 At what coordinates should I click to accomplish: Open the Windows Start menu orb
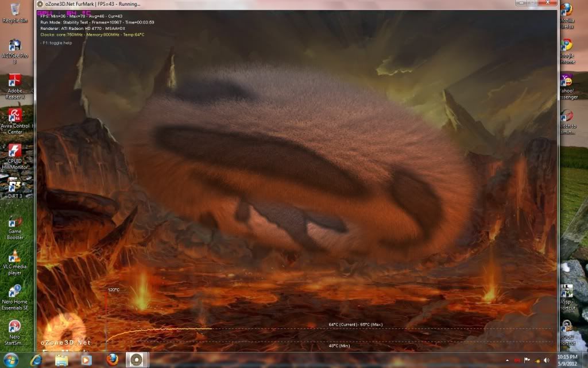point(11,360)
